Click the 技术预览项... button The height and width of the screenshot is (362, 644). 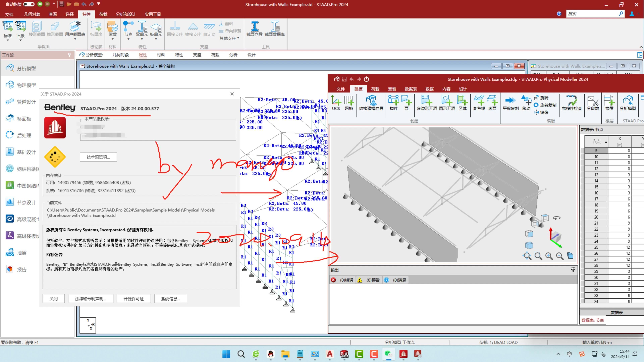click(x=98, y=157)
